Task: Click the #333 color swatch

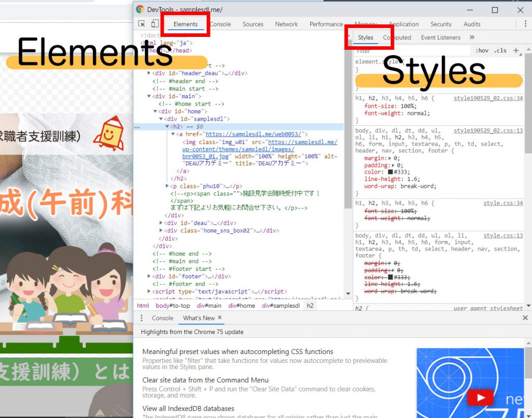Action: click(x=391, y=172)
